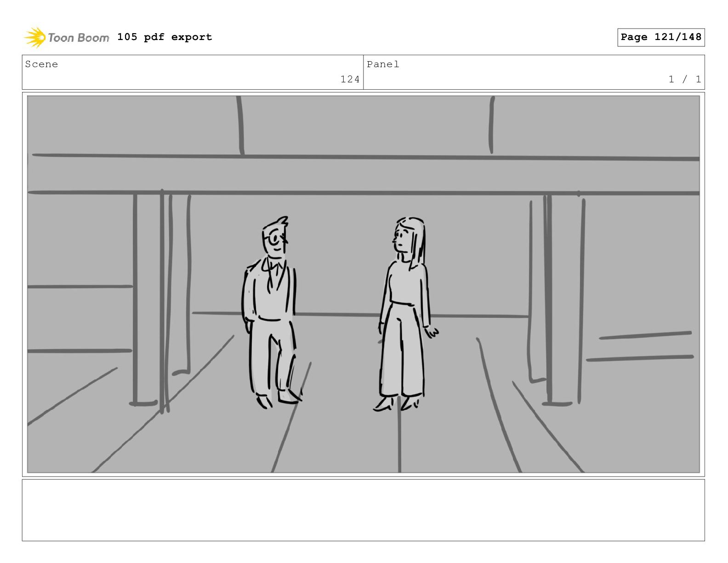Click the Toon Boom logo icon

click(35, 37)
